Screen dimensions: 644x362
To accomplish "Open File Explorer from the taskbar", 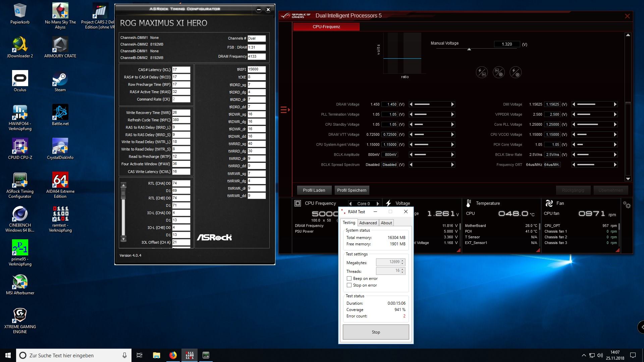I will [156, 355].
